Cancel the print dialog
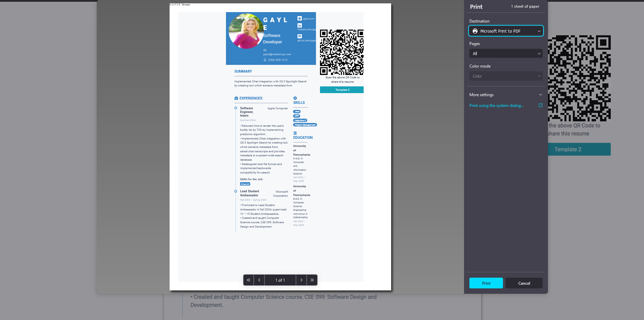 pos(524,283)
